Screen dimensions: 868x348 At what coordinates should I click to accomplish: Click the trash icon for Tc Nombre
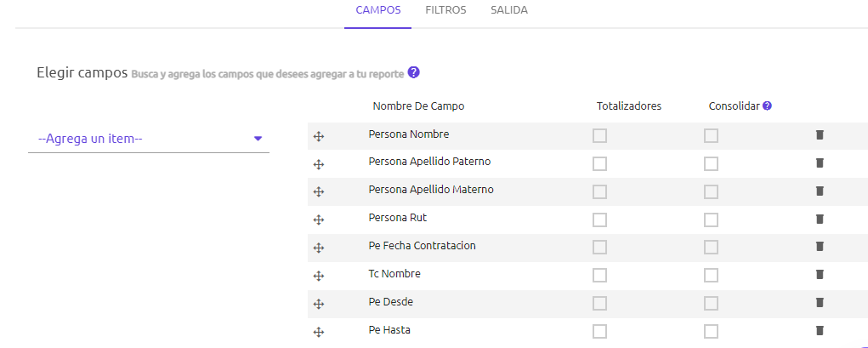(820, 274)
